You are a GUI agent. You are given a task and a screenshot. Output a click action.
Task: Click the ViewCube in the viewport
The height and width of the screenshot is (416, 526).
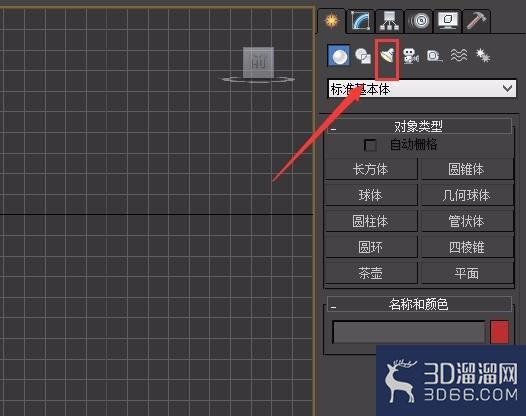258,63
